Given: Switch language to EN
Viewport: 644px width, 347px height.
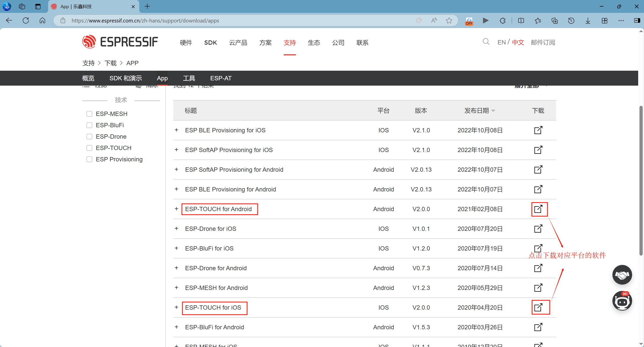Looking at the screenshot, I should 502,42.
